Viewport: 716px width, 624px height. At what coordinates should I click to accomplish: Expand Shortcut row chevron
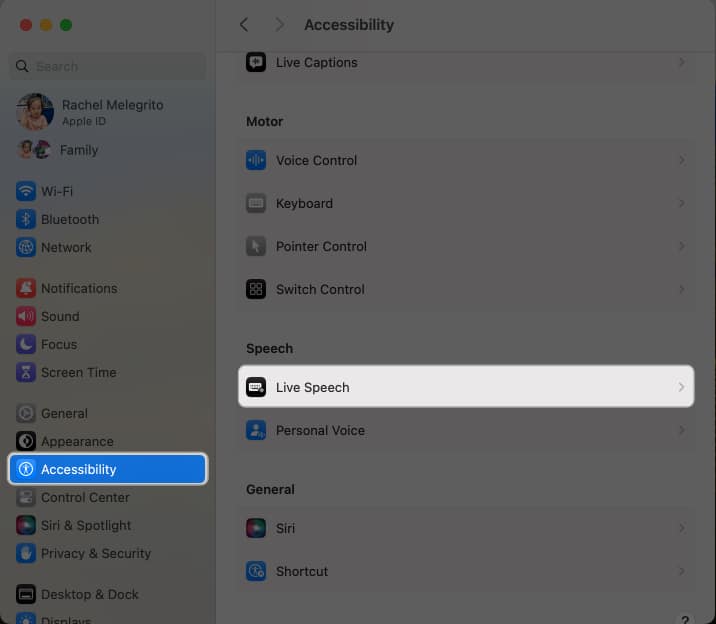pyautogui.click(x=682, y=571)
